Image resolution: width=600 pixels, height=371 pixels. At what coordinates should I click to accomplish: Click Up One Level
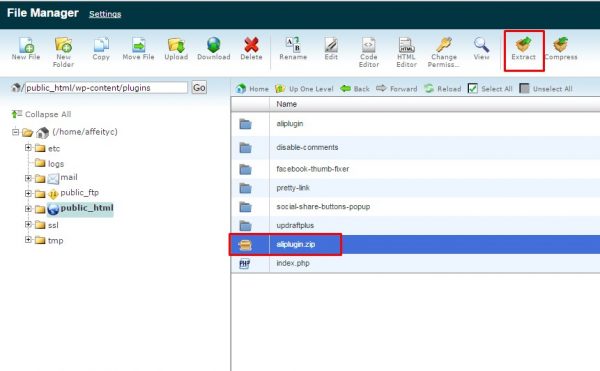pyautogui.click(x=304, y=89)
